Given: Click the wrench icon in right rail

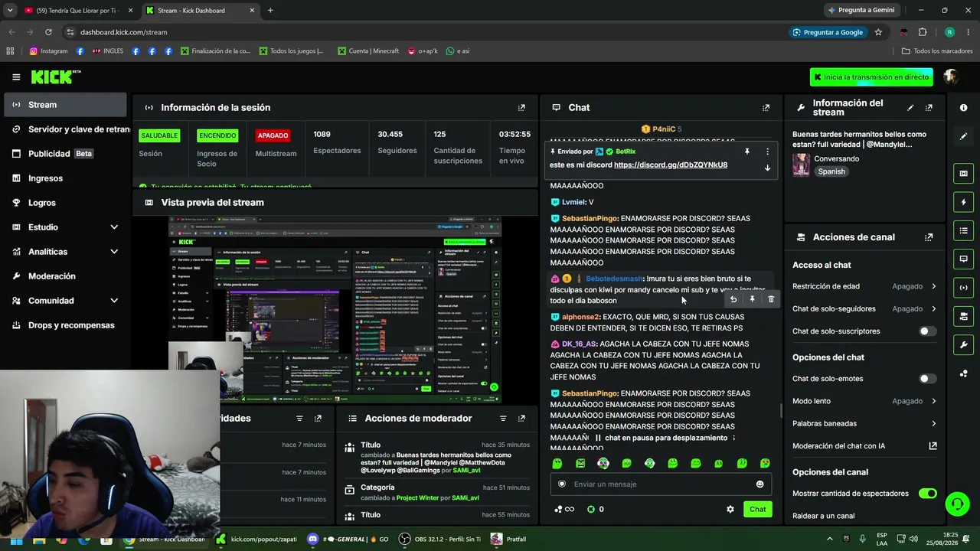Looking at the screenshot, I should click(x=963, y=344).
